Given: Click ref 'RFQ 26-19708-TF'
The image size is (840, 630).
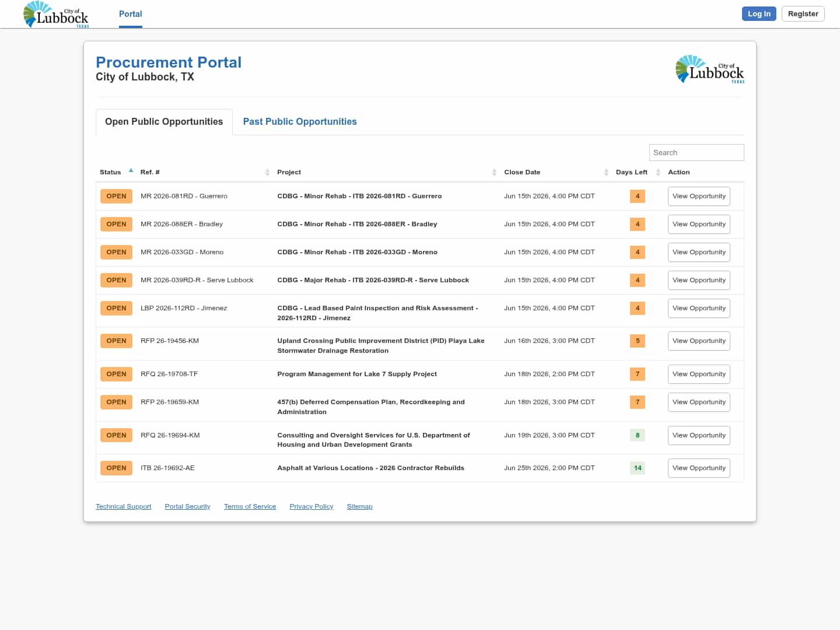Looking at the screenshot, I should (169, 374).
